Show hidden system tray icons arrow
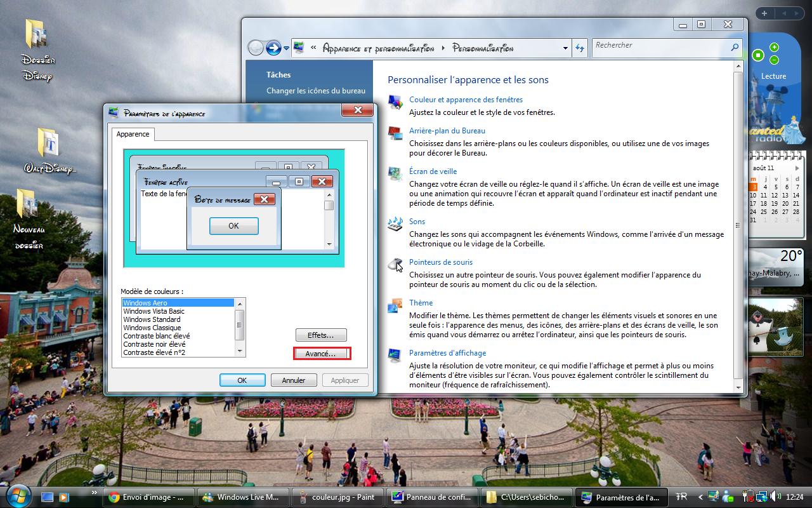The height and width of the screenshot is (508, 812). pos(700,497)
